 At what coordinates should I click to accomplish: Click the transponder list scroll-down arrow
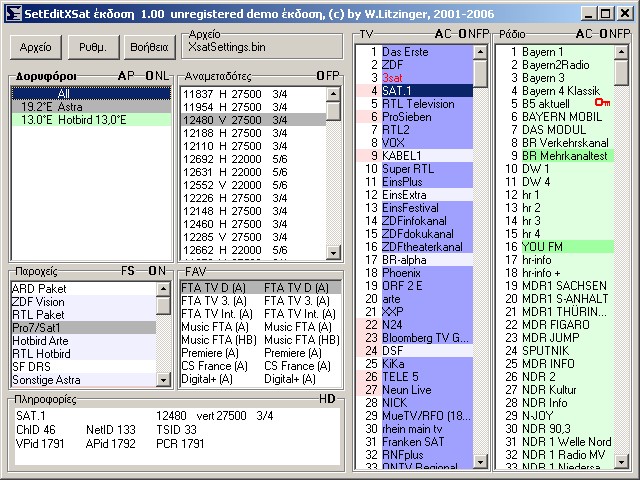333,254
